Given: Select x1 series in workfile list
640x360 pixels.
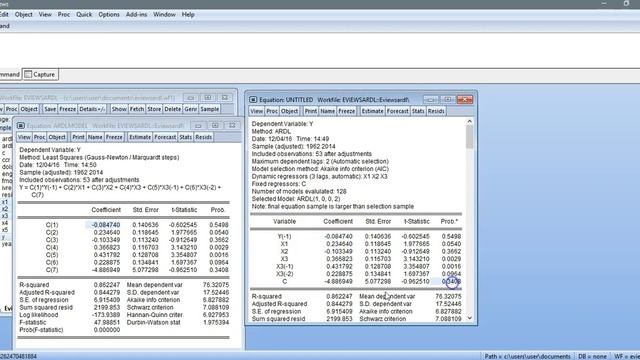Looking at the screenshot, I should point(5,202).
